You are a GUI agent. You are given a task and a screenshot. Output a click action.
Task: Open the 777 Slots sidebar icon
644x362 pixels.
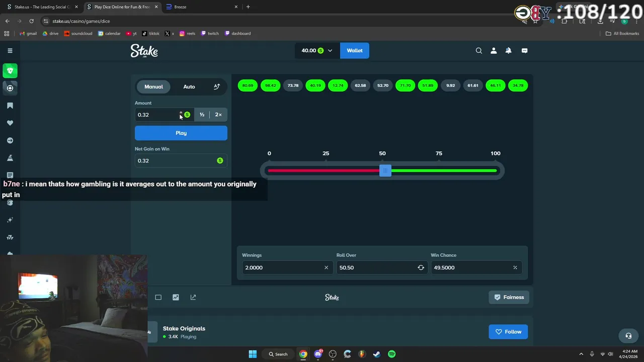click(x=10, y=237)
